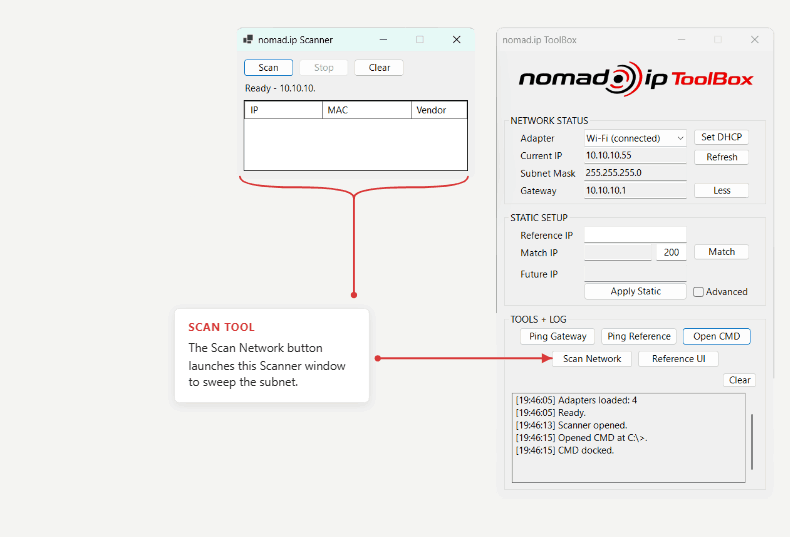
Task: Select the IP column header
Action: [x=284, y=110]
